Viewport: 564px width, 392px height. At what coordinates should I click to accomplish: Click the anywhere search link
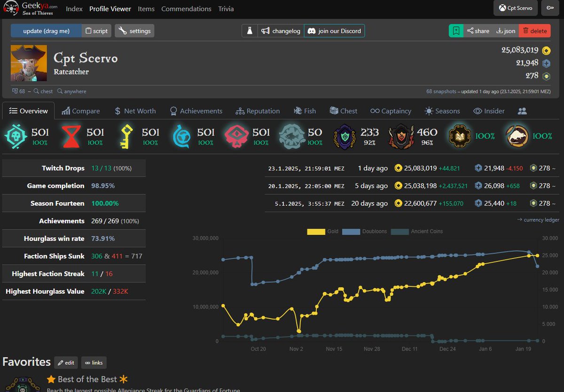coord(72,92)
